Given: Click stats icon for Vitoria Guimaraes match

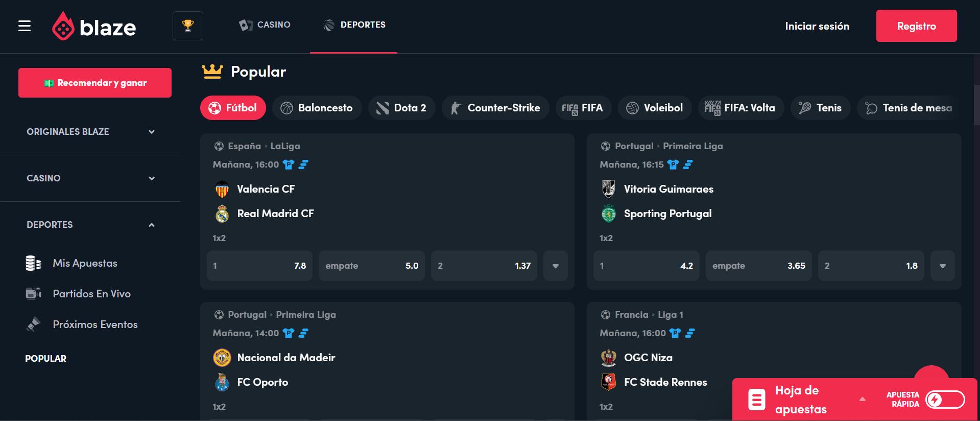Looking at the screenshot, I should point(688,165).
